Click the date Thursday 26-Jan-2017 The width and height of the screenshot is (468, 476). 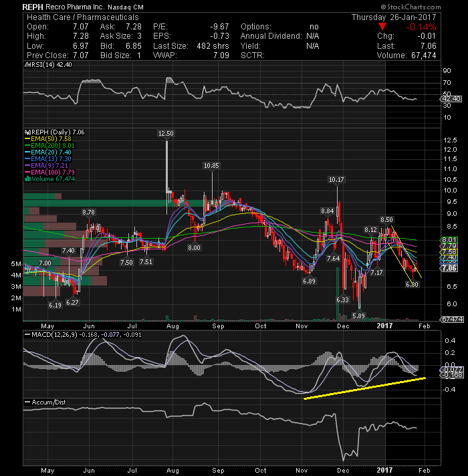pos(394,17)
